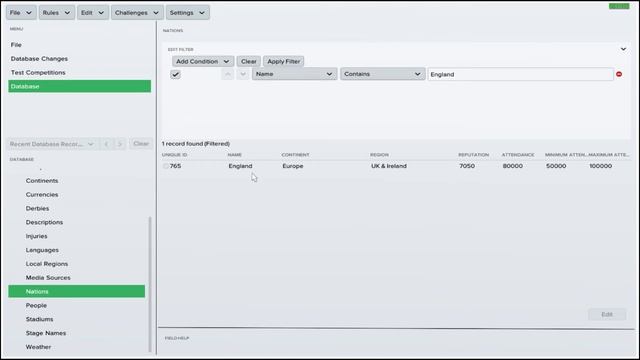Select Nations in database list

[77, 291]
